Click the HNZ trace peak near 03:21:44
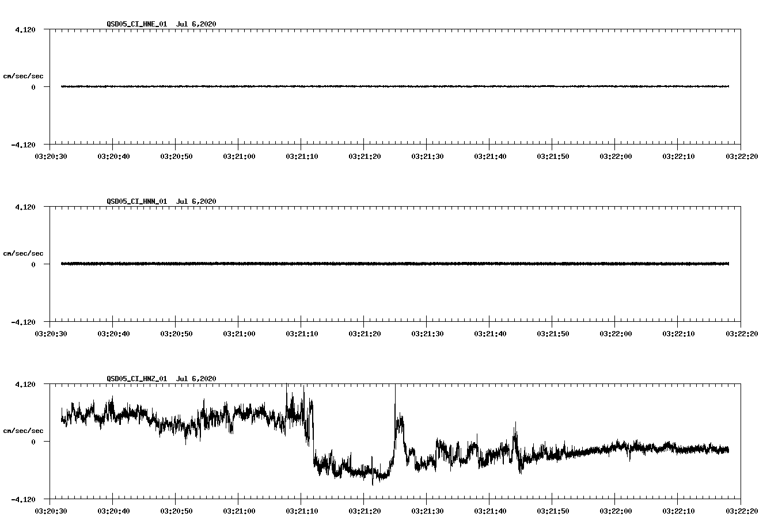The image size is (782, 532). tap(515, 429)
